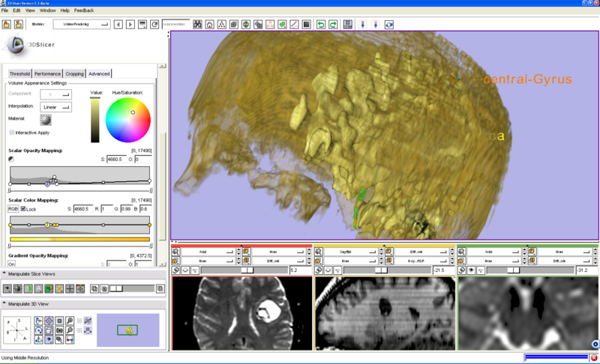Viewport: 600px width, 364px height.
Task: Toggle the Lock checkbox in Scalar Color Mapping
Action: 23,209
